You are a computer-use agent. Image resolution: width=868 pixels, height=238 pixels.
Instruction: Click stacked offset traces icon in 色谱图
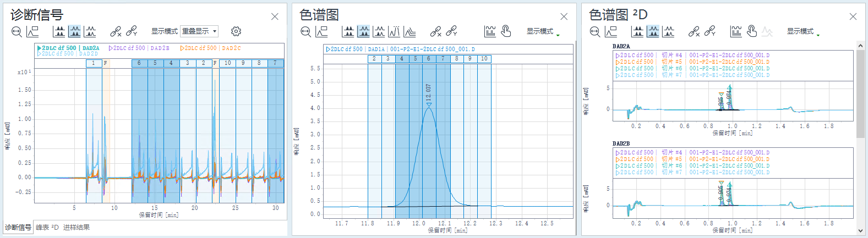coord(410,31)
